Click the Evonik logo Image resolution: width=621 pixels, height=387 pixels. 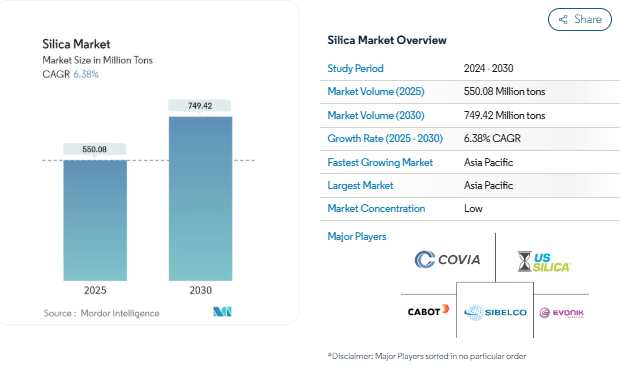point(562,313)
